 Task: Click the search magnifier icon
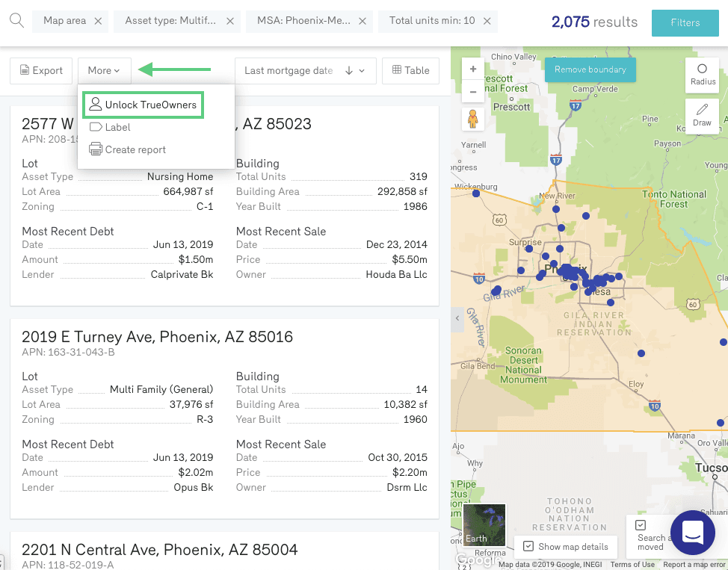pyautogui.click(x=16, y=21)
